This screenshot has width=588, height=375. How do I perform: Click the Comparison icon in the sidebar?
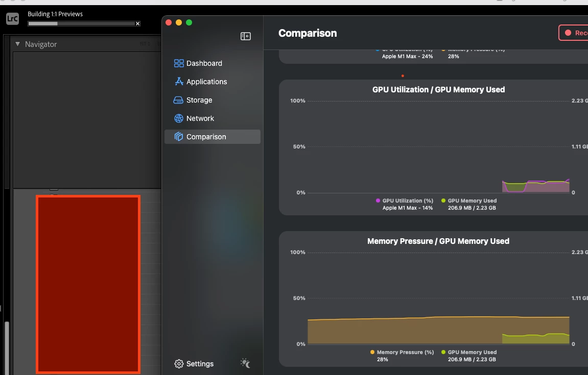[178, 136]
